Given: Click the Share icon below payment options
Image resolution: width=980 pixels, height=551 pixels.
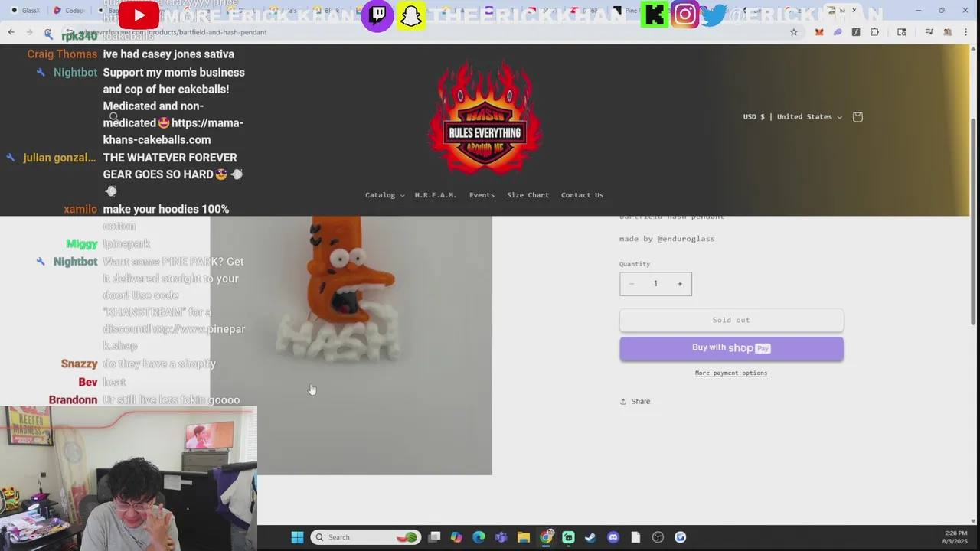Looking at the screenshot, I should (x=623, y=402).
